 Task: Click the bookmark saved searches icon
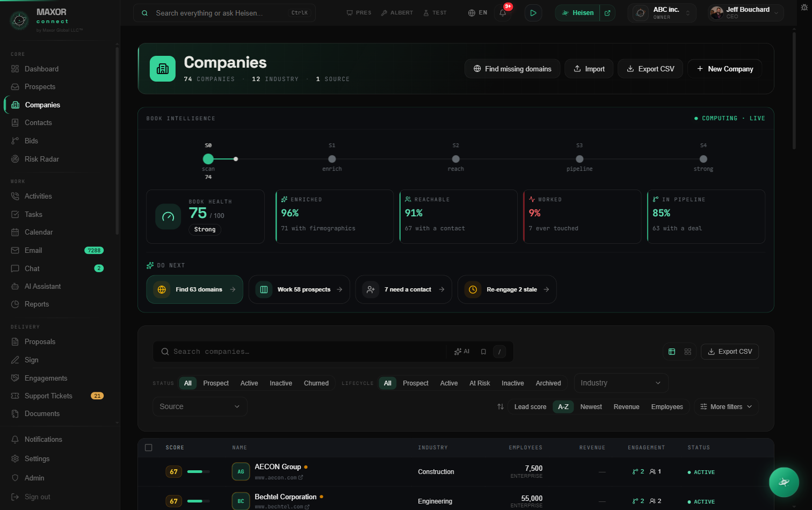pyautogui.click(x=483, y=352)
